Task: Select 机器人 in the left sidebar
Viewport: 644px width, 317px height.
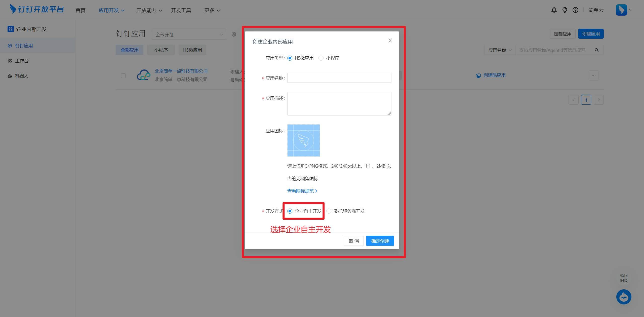Action: coord(22,76)
